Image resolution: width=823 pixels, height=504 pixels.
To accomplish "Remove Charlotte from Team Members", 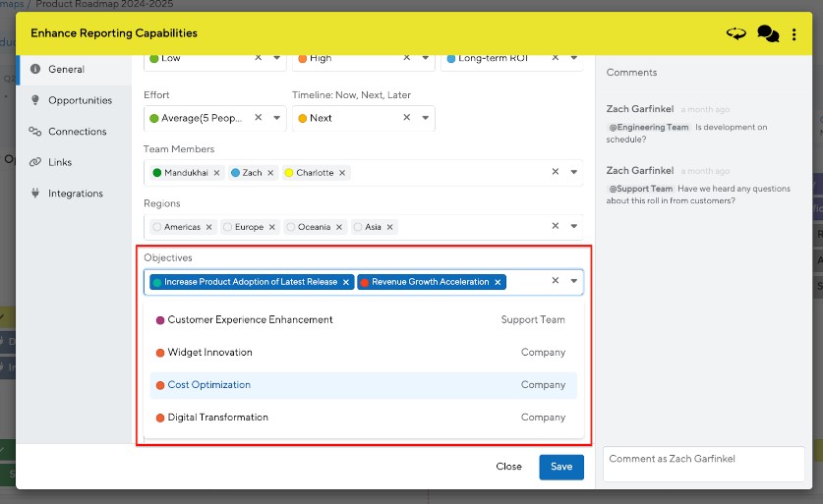I will (342, 173).
